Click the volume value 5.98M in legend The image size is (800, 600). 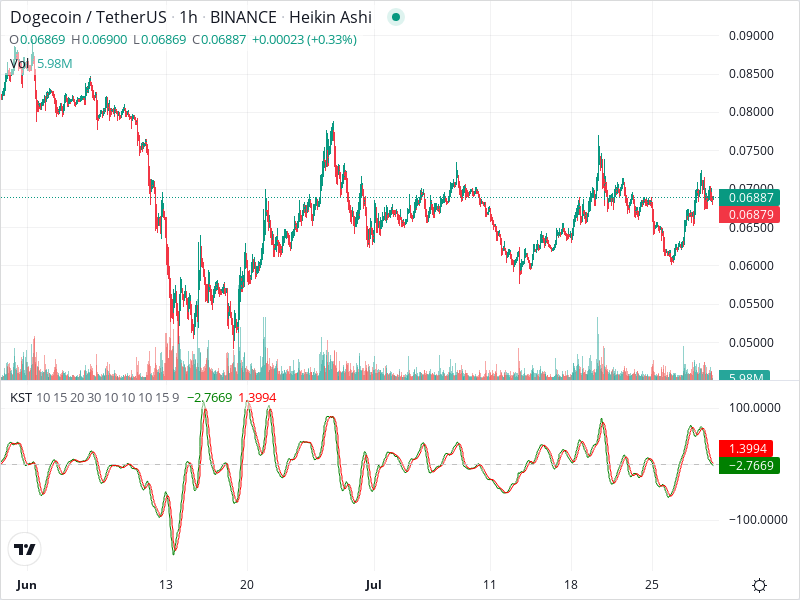(55, 64)
